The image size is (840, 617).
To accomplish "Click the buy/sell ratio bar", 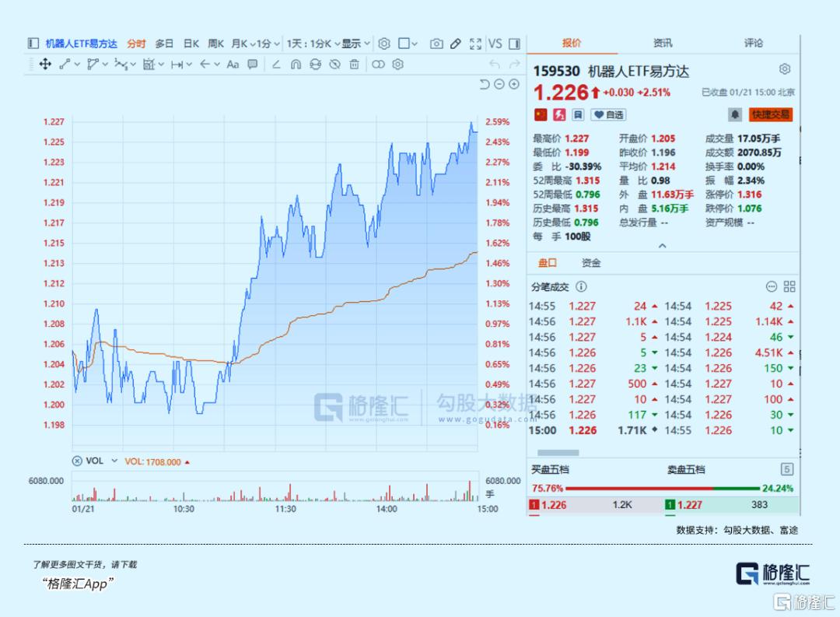I will point(663,489).
